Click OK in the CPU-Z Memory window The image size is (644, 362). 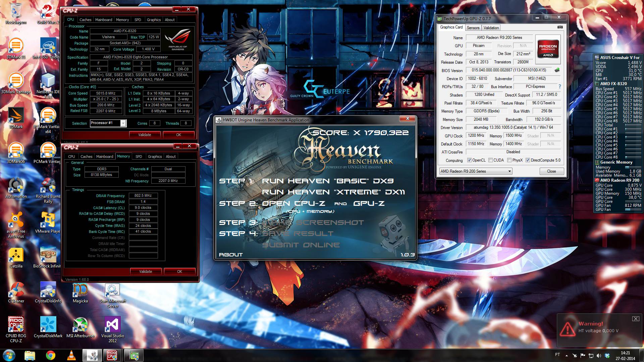click(x=179, y=271)
